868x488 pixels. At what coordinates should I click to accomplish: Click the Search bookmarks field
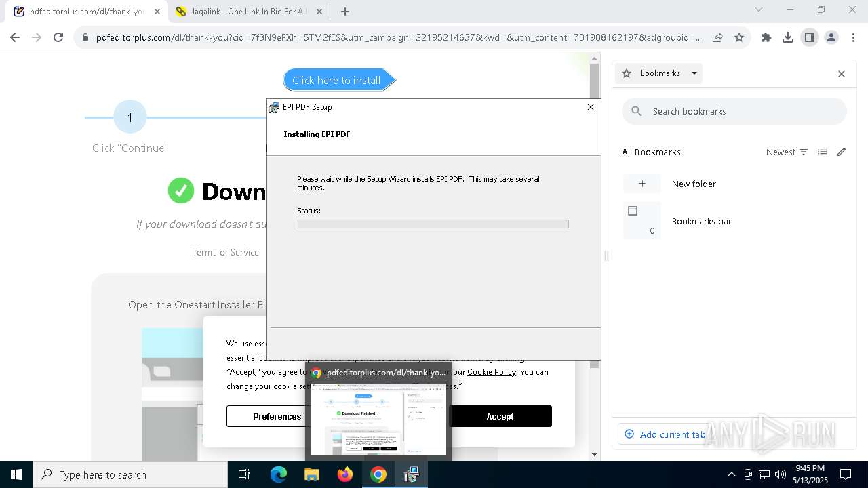point(734,111)
